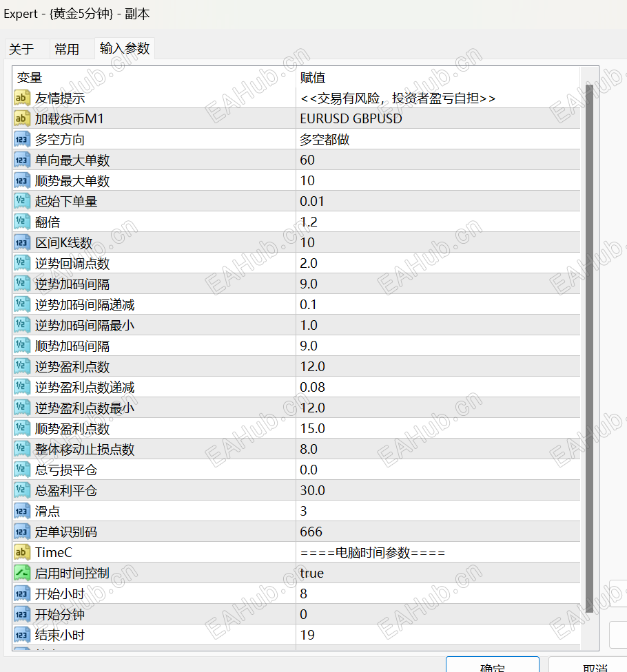627x672 pixels.
Task: Click the double icon beside 逆势盈利点数递减
Action: tap(22, 387)
